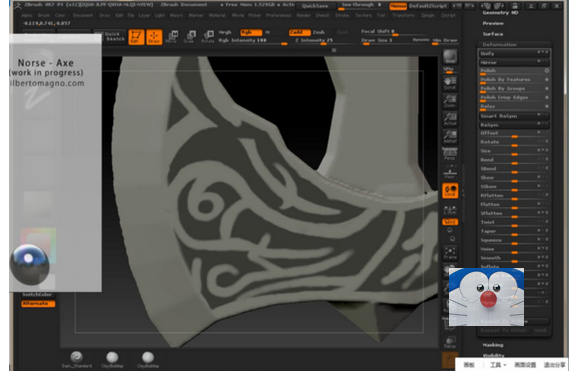
Task: Open the Stroke menu
Action: click(x=342, y=15)
